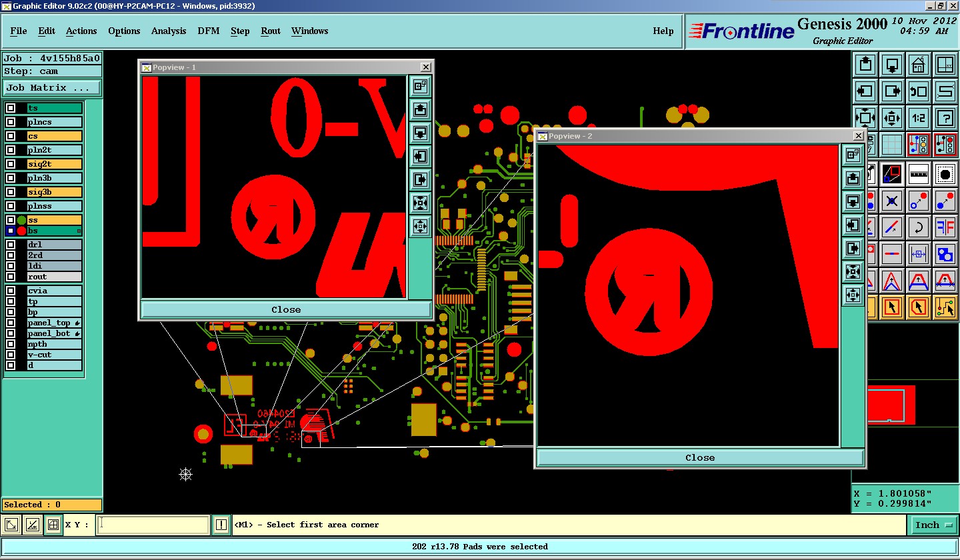This screenshot has width=960, height=560.
Task: Click the net selection arrow icon
Action: (945, 307)
